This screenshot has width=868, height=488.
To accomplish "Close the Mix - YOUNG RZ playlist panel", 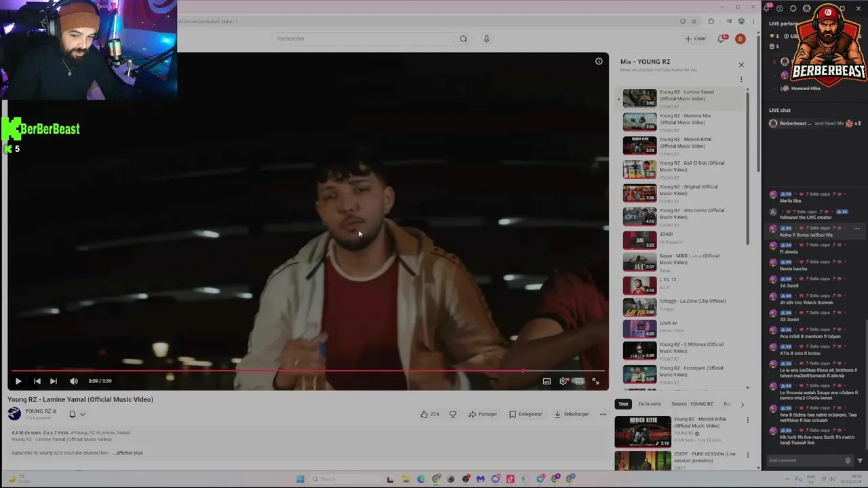I will (x=741, y=65).
